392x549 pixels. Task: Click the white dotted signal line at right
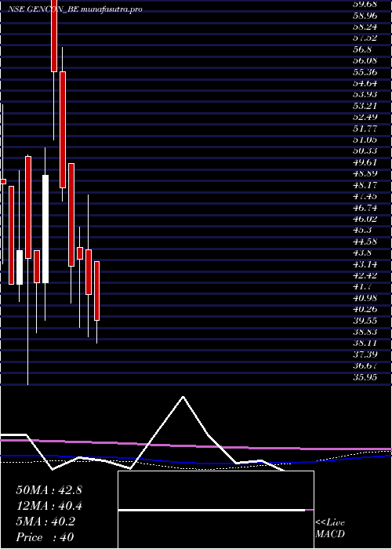click(354, 455)
